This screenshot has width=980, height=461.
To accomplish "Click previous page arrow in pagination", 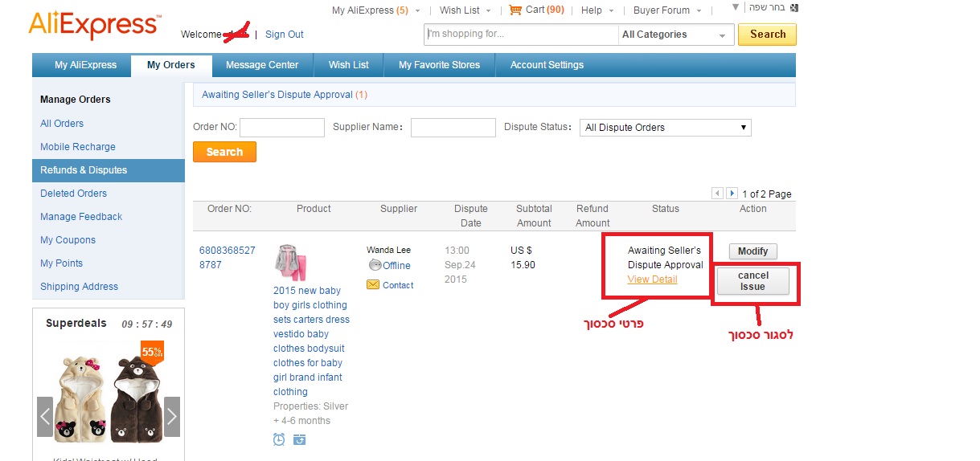I will tap(718, 194).
